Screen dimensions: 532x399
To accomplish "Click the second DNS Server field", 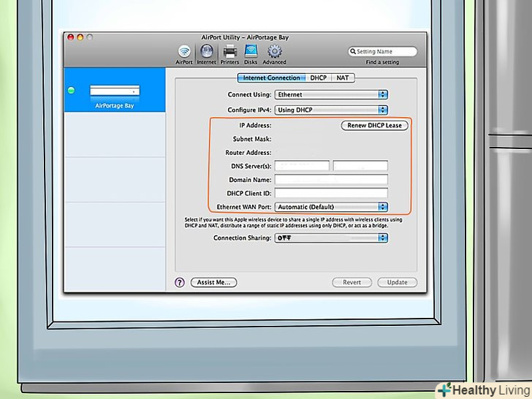I will (360, 166).
